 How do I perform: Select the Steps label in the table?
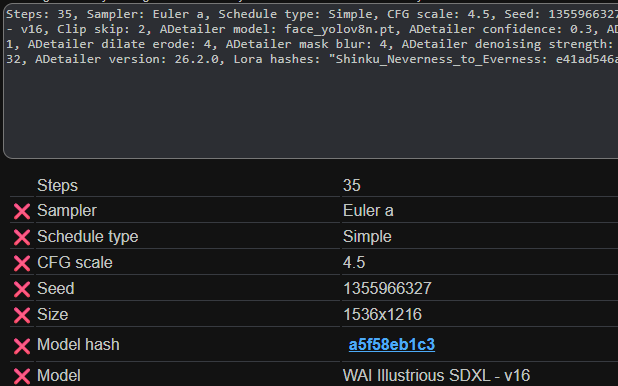point(58,185)
